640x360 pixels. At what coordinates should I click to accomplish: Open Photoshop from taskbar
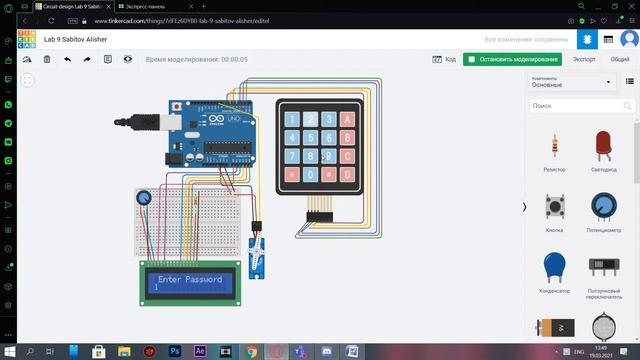tap(175, 351)
